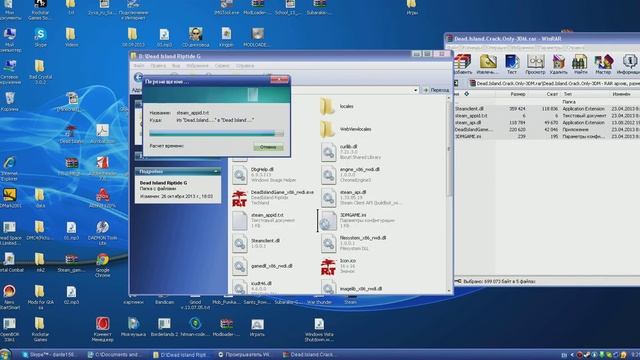Screen dimensions: 640x360
Task: Click the Explorer Back navigation button
Action: 138,77
